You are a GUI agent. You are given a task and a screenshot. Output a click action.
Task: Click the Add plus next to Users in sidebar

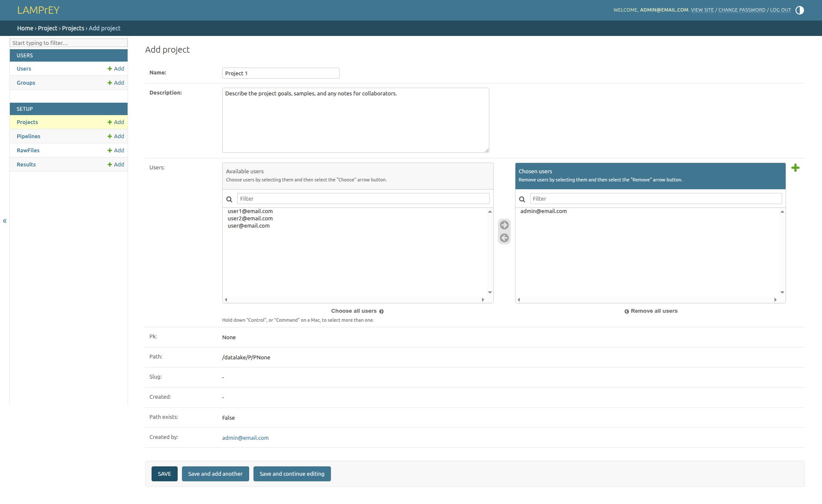click(116, 69)
